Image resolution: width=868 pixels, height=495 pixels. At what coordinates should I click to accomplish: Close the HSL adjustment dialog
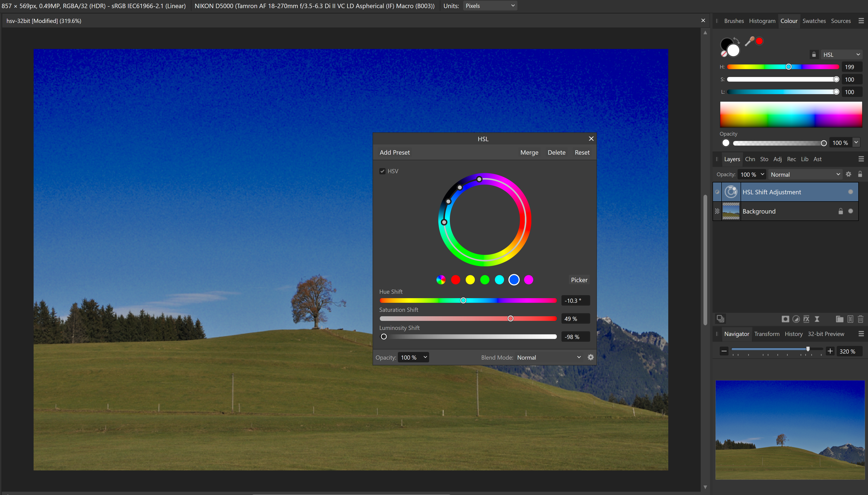coord(591,138)
